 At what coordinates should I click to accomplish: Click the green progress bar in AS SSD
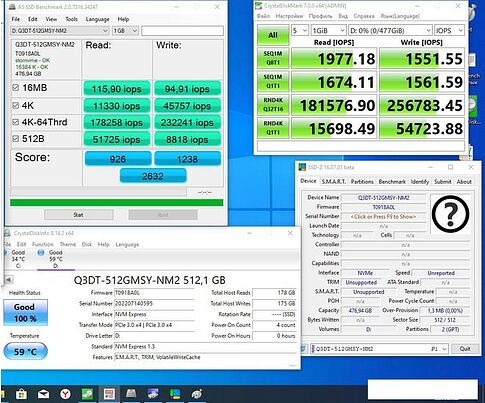pyautogui.click(x=117, y=203)
